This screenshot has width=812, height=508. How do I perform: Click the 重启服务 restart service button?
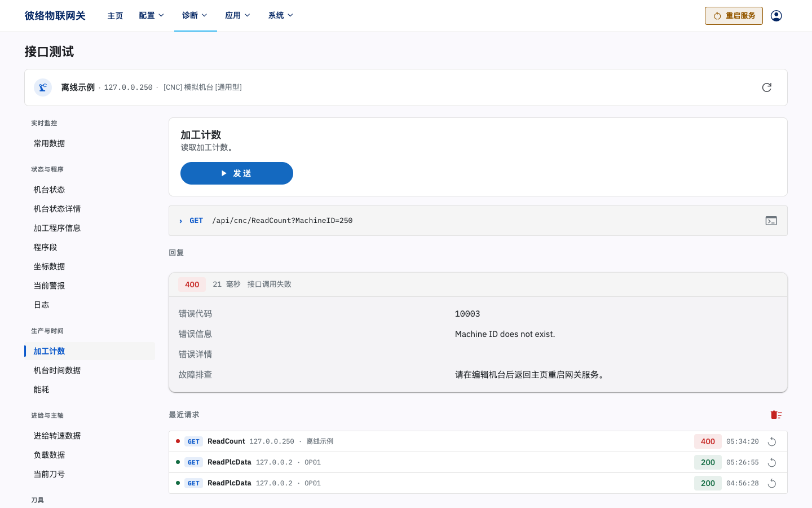click(734, 16)
